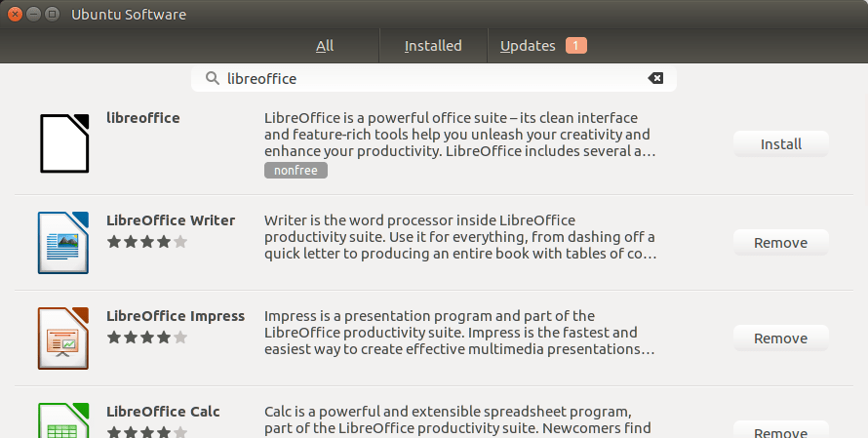Open the generic libreoffice package icon
The width and height of the screenshot is (868, 438).
point(64,143)
